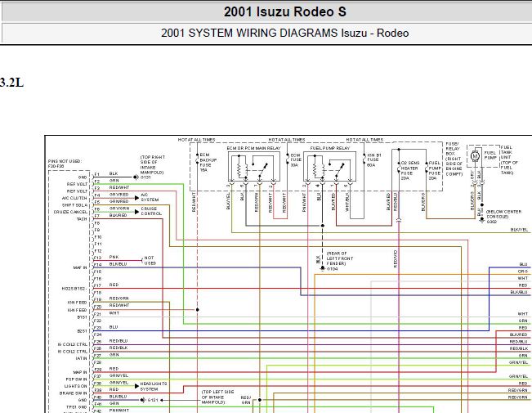Click the "A/C CLUTCH" pin label

(74, 198)
